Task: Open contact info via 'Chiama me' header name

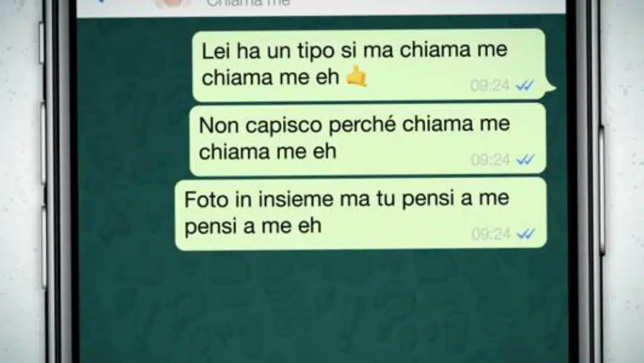Action: tap(248, 3)
